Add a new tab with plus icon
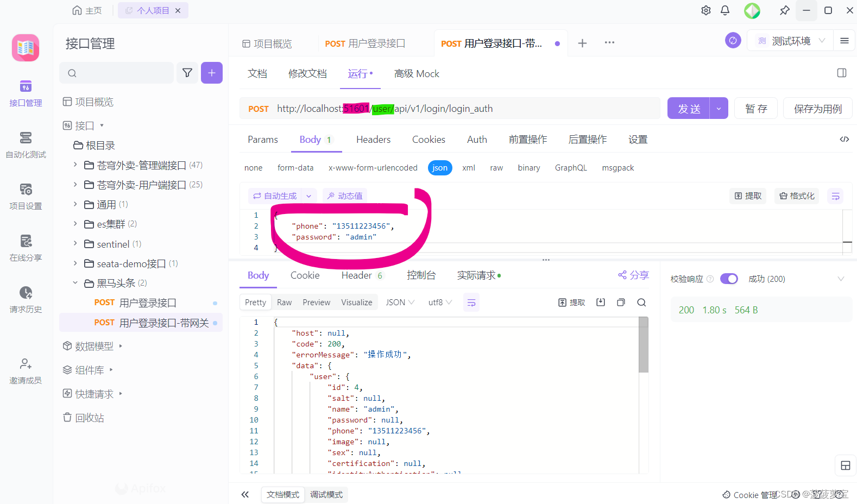857x504 pixels. [x=582, y=43]
